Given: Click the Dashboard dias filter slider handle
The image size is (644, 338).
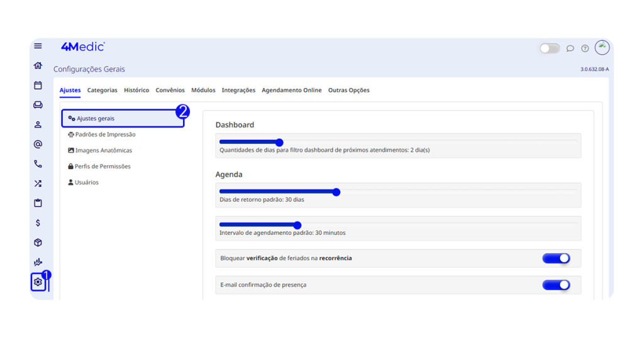Looking at the screenshot, I should click(x=279, y=143).
